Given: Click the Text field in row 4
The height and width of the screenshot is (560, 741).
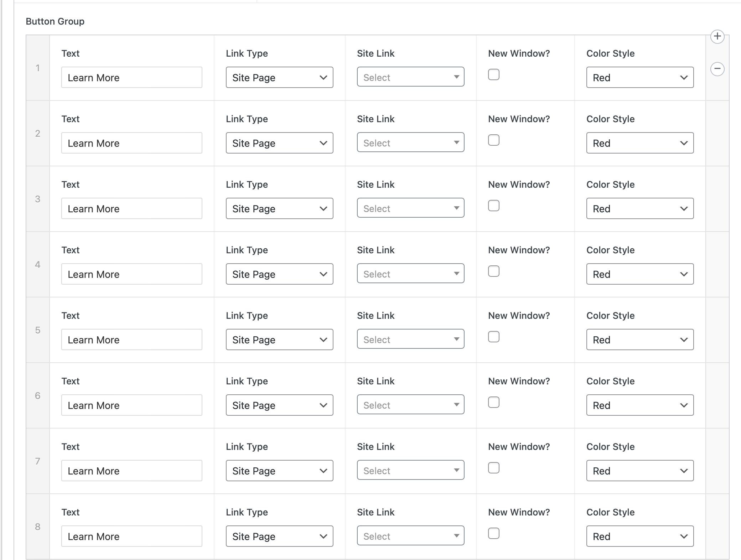Looking at the screenshot, I should point(131,274).
